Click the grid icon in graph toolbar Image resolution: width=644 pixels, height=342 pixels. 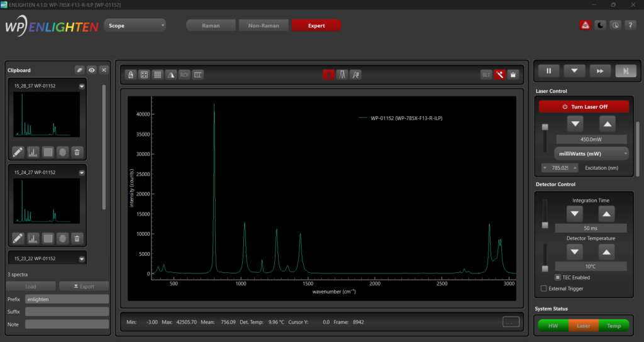158,74
